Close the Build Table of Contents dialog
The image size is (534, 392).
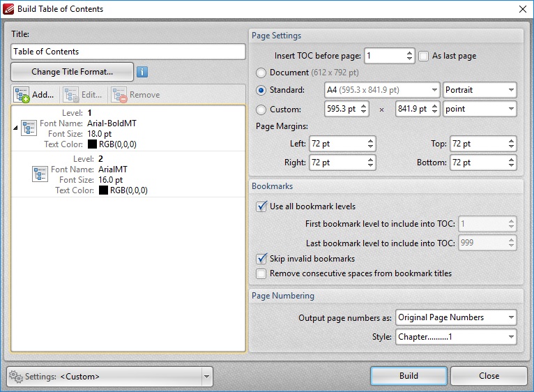pos(523,9)
